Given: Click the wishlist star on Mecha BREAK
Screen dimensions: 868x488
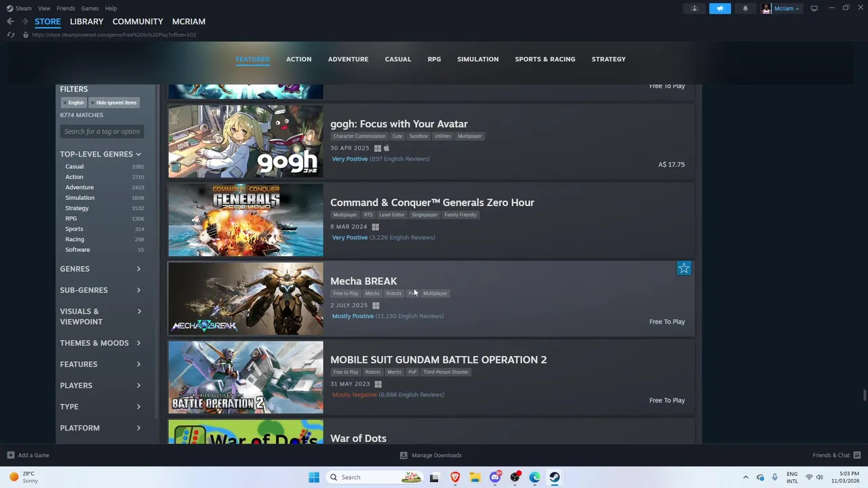Looking at the screenshot, I should click(x=684, y=268).
